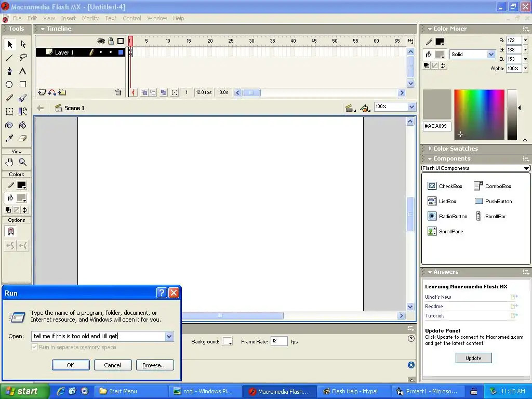Click the Insert Layer icon
Screen dimensions: 532x399
click(42, 92)
